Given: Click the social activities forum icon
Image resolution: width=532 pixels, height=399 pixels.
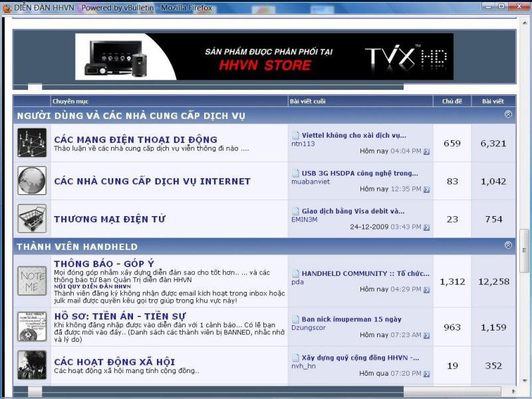Looking at the screenshot, I should coord(31,365).
